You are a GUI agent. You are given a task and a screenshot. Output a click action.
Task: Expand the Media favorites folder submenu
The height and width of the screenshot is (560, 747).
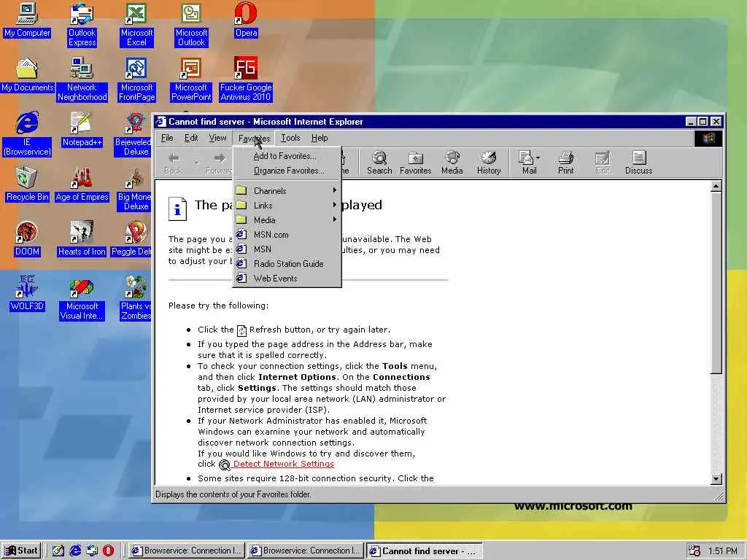click(287, 220)
